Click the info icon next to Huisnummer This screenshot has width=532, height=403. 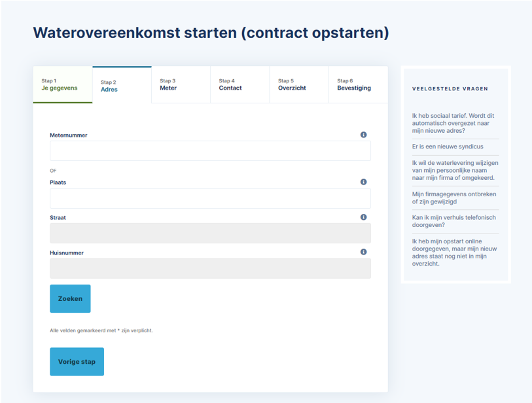coord(363,252)
